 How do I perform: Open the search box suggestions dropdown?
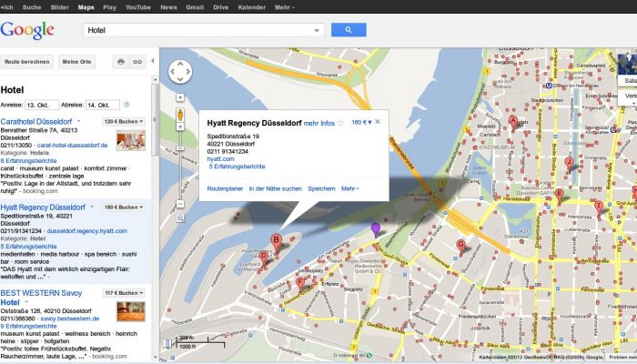click(x=317, y=30)
